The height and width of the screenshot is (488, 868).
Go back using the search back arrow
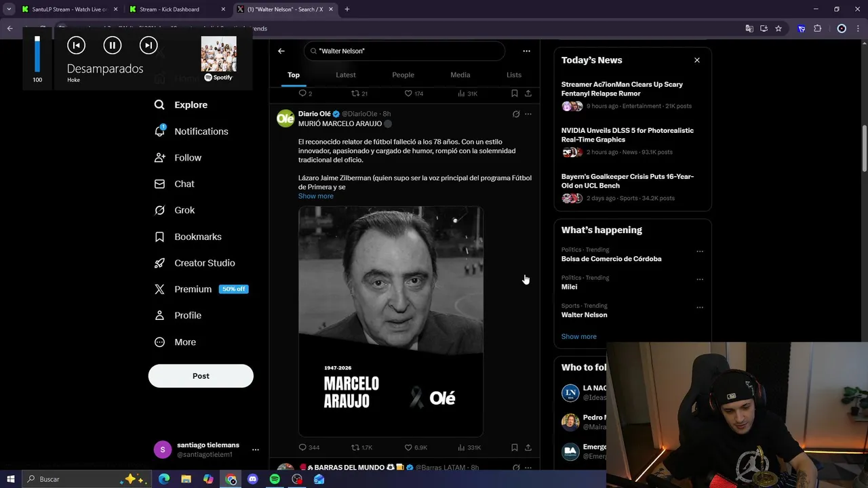(281, 51)
